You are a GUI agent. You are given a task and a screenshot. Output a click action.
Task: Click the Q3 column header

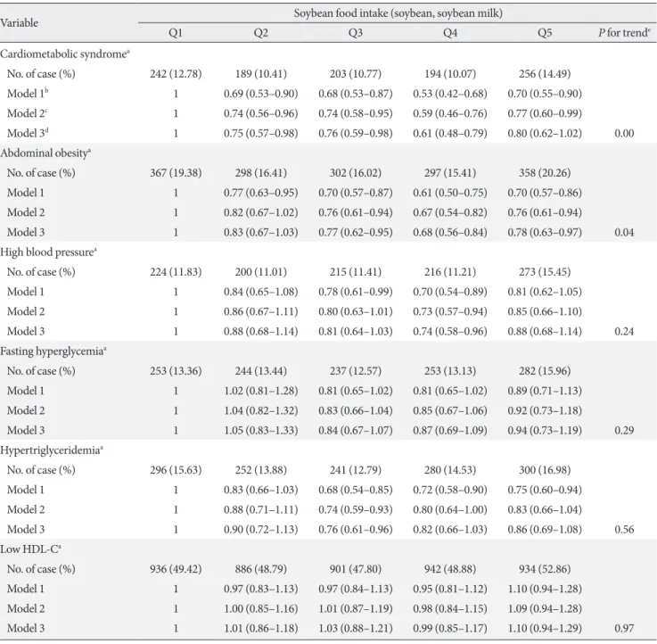point(356,33)
